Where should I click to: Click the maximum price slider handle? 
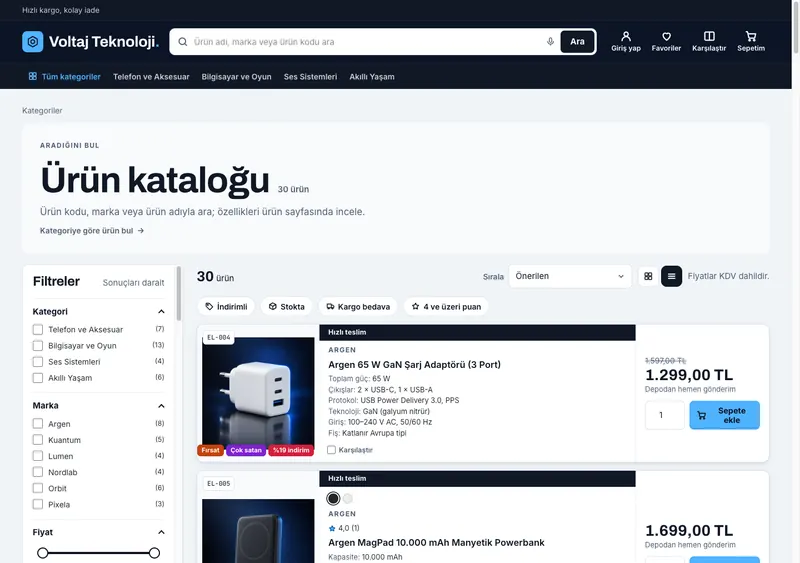(154, 553)
